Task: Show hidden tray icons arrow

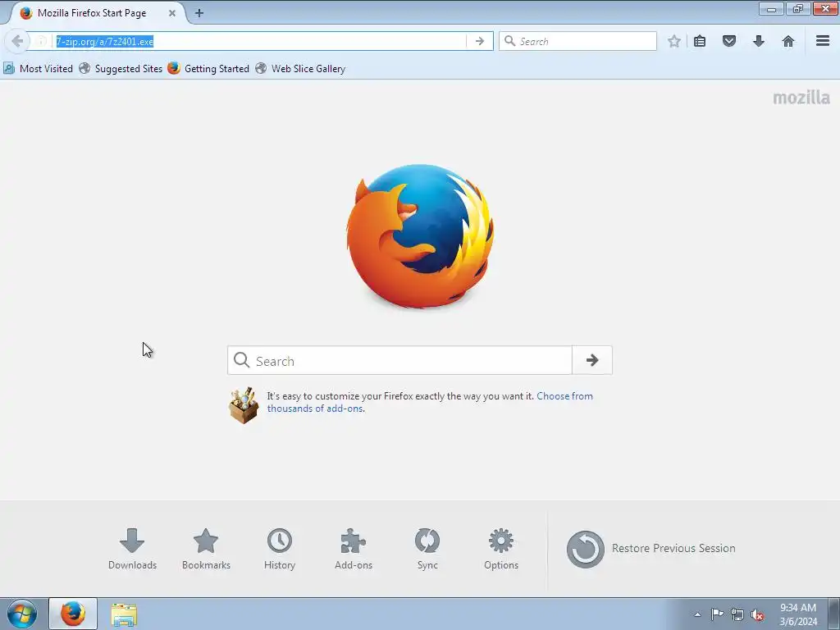Action: tap(697, 614)
